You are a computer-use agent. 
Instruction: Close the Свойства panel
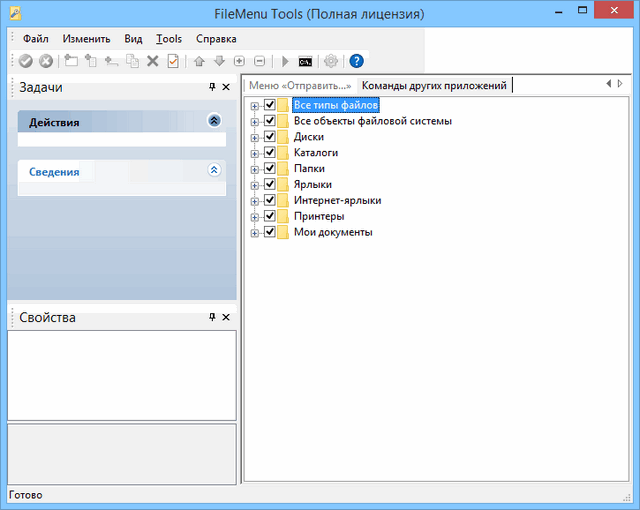pyautogui.click(x=226, y=317)
